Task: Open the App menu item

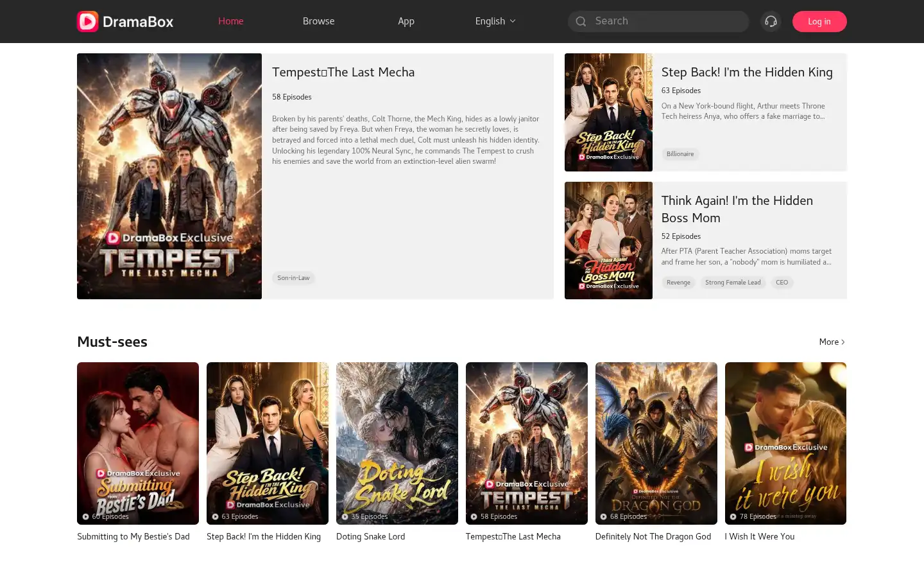Action: click(x=406, y=21)
